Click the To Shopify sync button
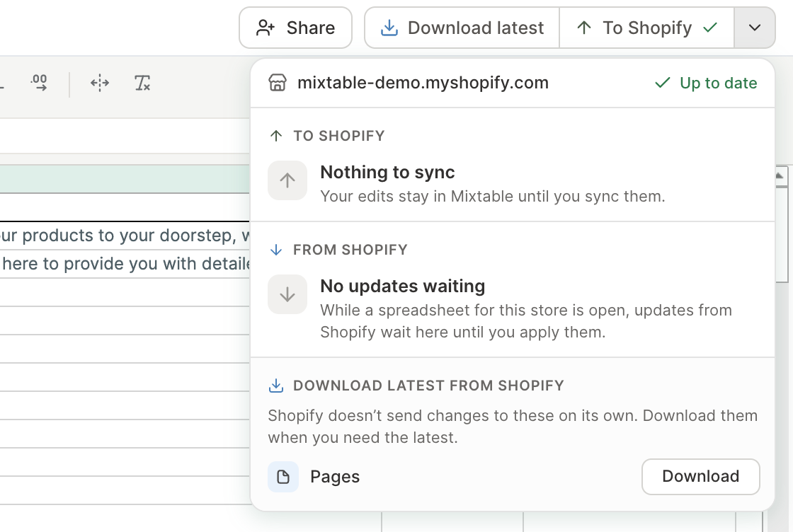 pyautogui.click(x=647, y=28)
